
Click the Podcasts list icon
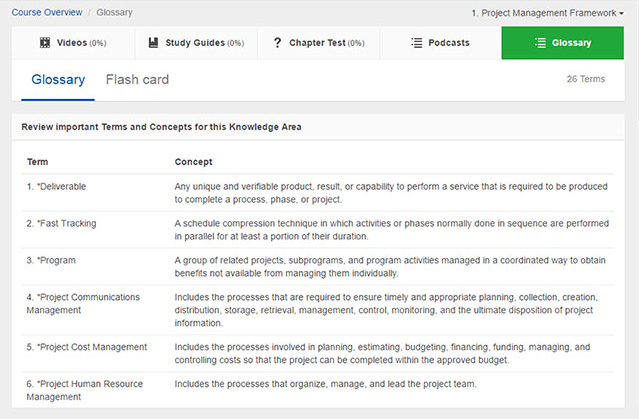pyautogui.click(x=416, y=42)
